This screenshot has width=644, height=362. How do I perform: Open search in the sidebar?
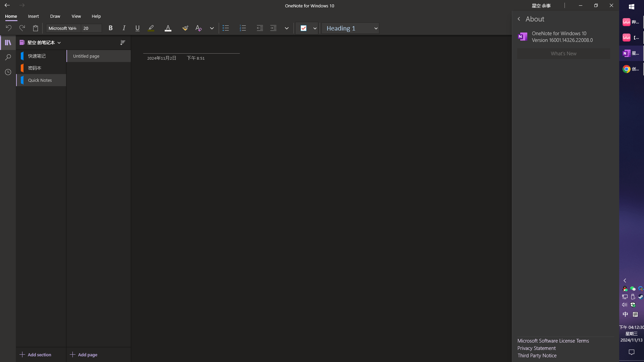point(7,57)
